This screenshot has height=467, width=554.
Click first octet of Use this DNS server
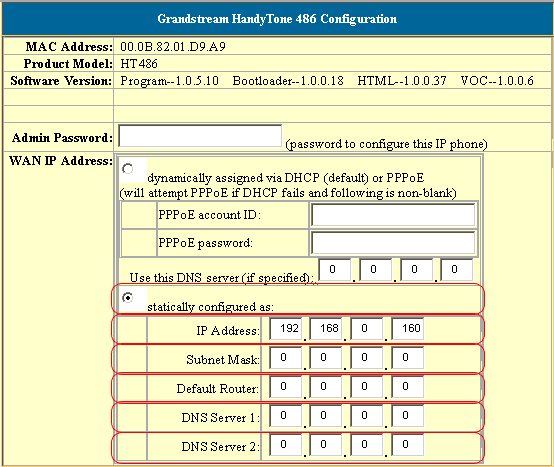click(x=335, y=270)
